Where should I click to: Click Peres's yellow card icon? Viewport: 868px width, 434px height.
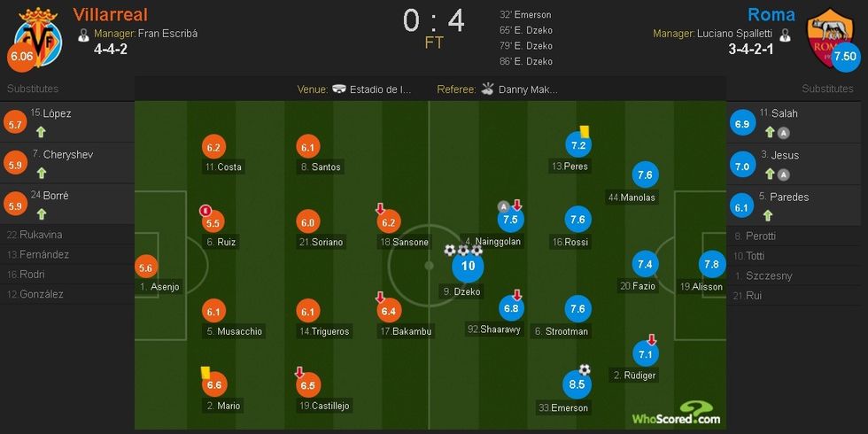click(585, 131)
